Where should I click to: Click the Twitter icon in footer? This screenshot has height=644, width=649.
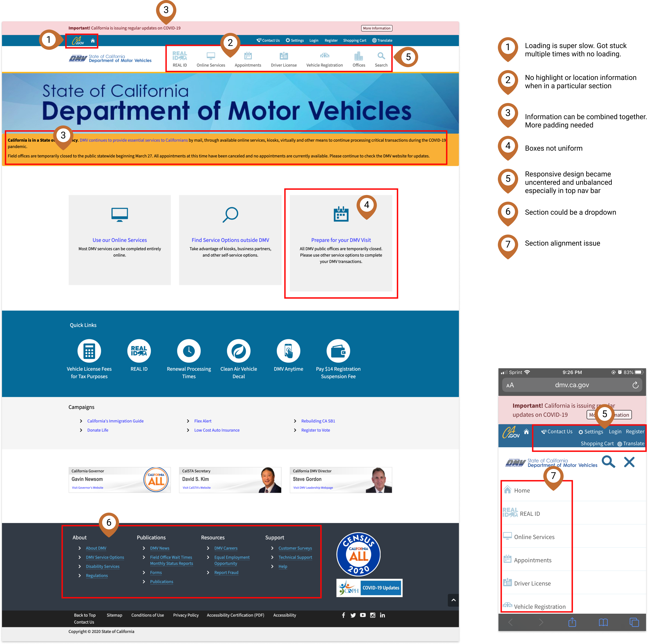click(x=353, y=615)
